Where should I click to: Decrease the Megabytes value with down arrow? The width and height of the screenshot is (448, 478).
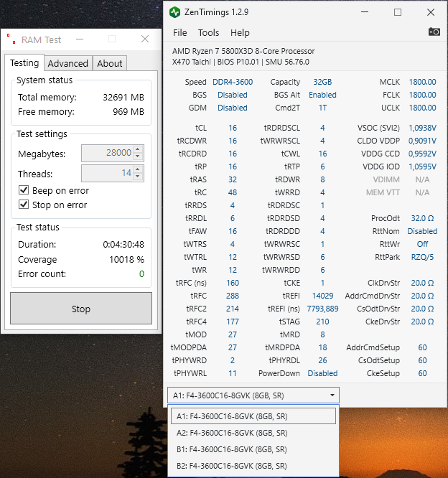[138, 156]
